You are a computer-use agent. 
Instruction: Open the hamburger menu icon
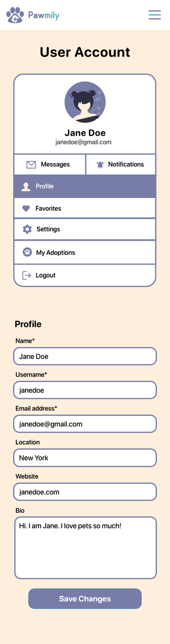click(x=155, y=15)
